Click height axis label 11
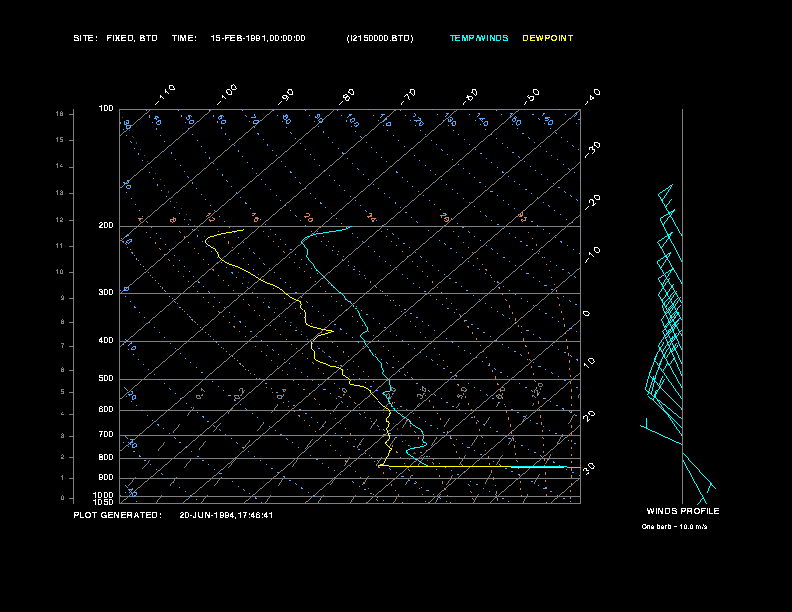The height and width of the screenshot is (612, 792). tap(60, 246)
